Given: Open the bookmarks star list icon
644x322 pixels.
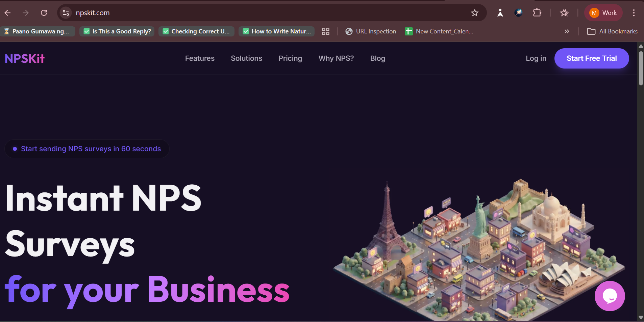Looking at the screenshot, I should (564, 13).
